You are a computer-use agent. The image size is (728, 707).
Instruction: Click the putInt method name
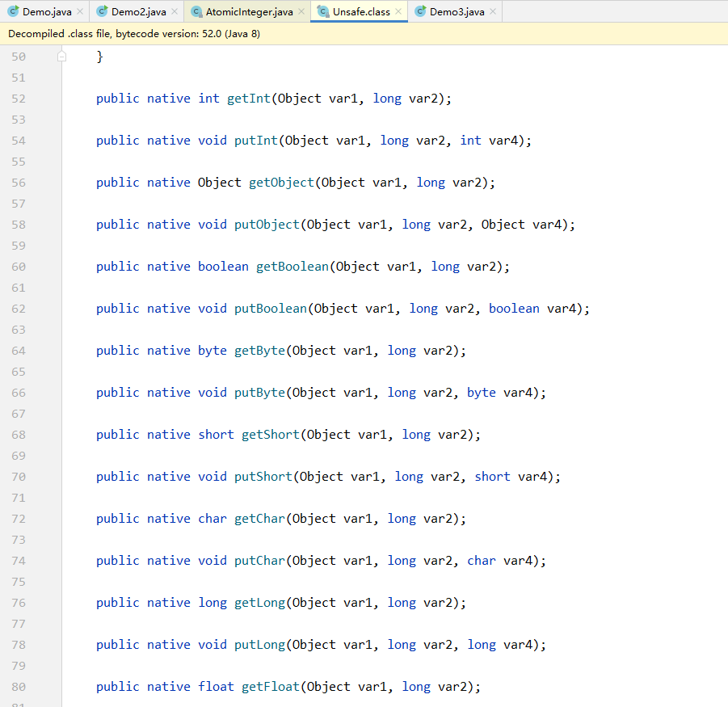256,141
